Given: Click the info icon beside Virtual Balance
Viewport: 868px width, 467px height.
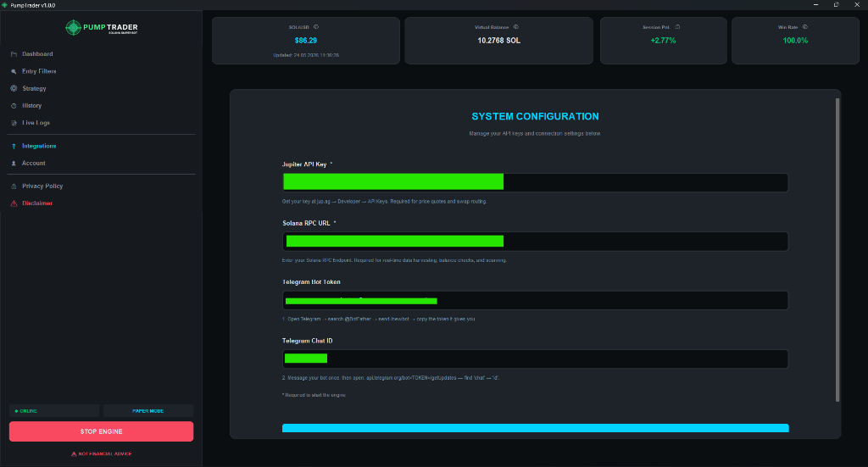Looking at the screenshot, I should click(516, 26).
